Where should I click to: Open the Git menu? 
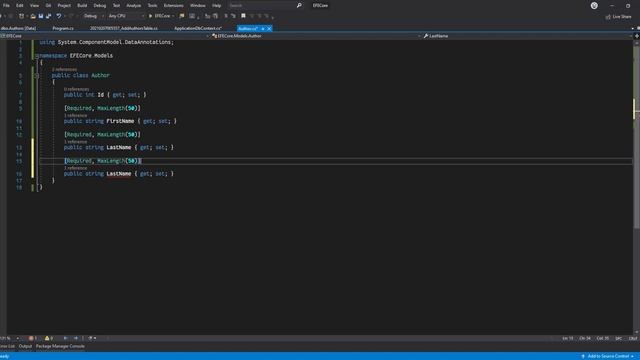(48, 6)
